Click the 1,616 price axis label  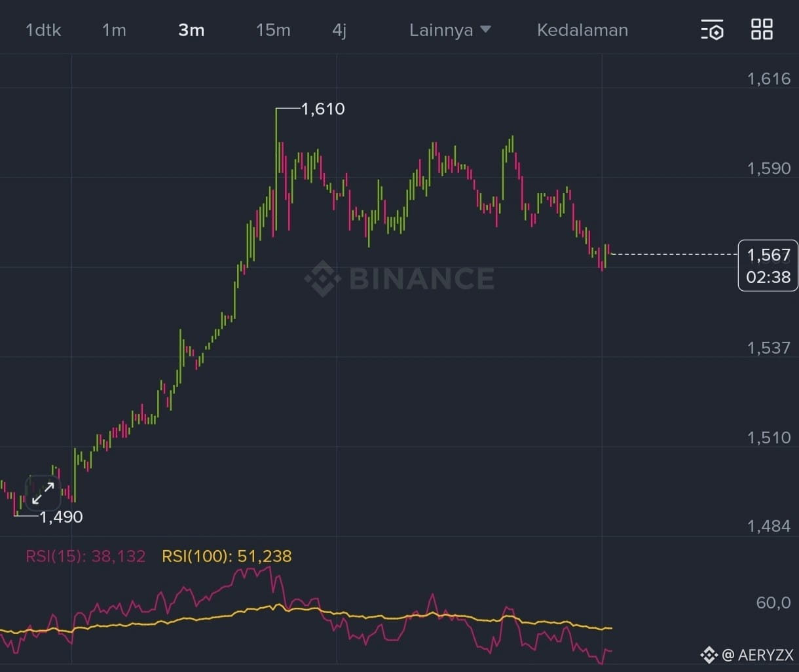click(x=769, y=79)
